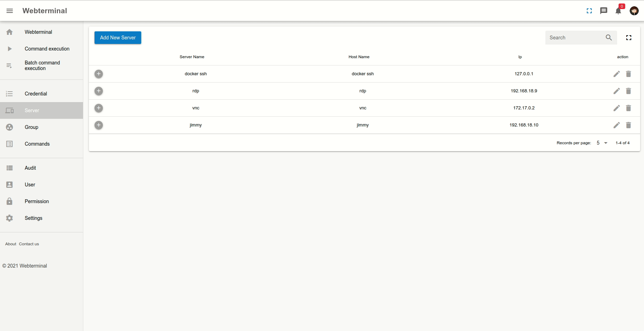This screenshot has width=644, height=331.
Task: Open the notifications bell
Action: 618,11
